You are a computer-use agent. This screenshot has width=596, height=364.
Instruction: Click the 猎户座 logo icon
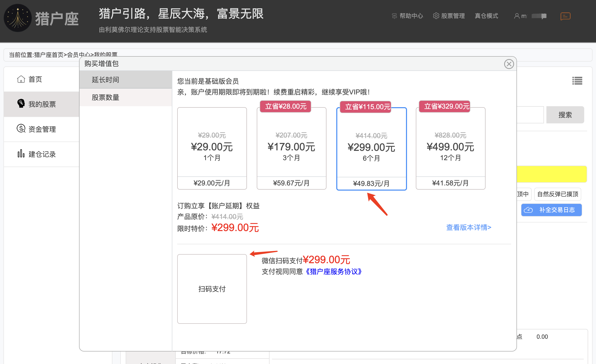click(18, 18)
